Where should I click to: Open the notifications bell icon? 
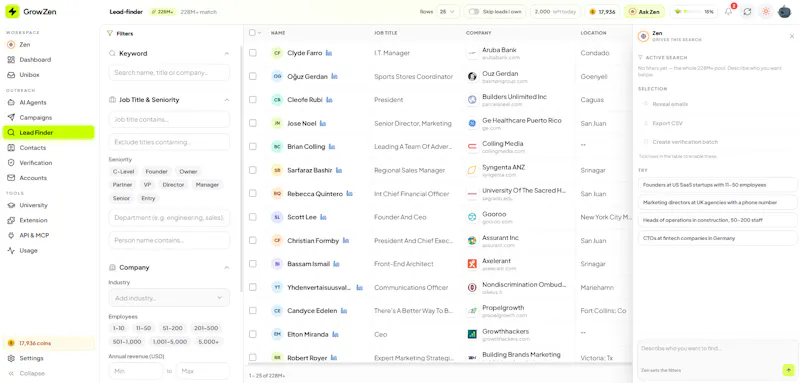pyautogui.click(x=729, y=12)
